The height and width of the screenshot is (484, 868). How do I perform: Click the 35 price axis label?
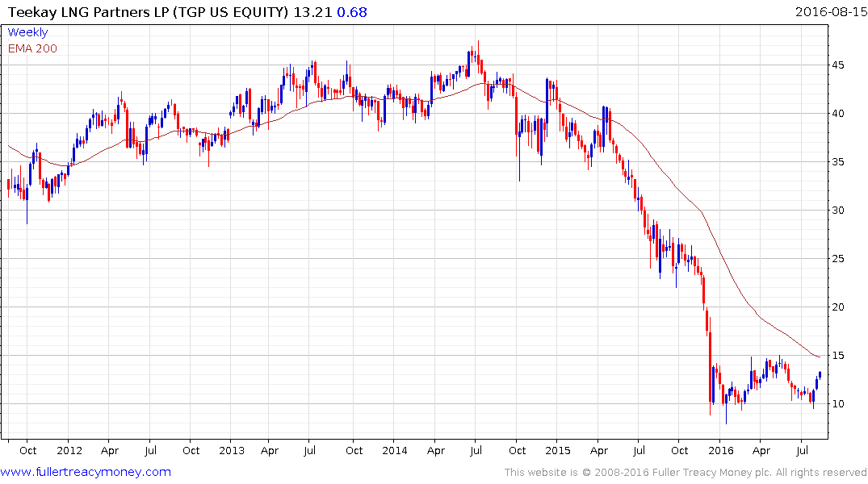click(x=837, y=162)
